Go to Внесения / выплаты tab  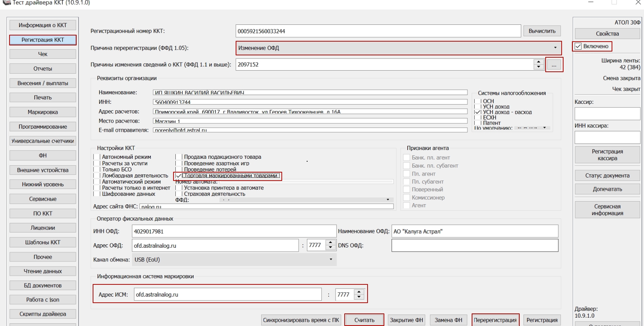(x=43, y=83)
